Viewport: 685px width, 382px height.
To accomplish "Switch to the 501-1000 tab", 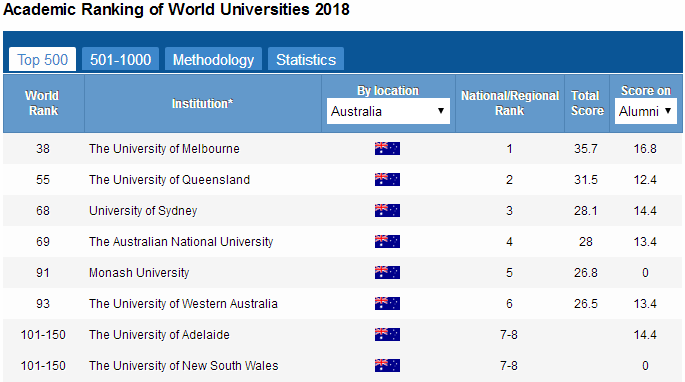I will (121, 59).
